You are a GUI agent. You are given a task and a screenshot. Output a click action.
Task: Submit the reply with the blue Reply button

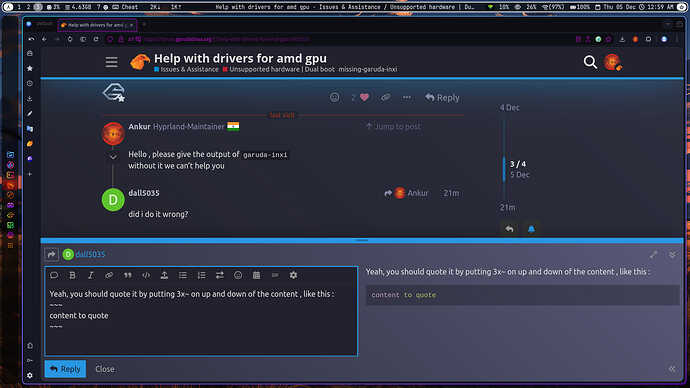coord(65,369)
